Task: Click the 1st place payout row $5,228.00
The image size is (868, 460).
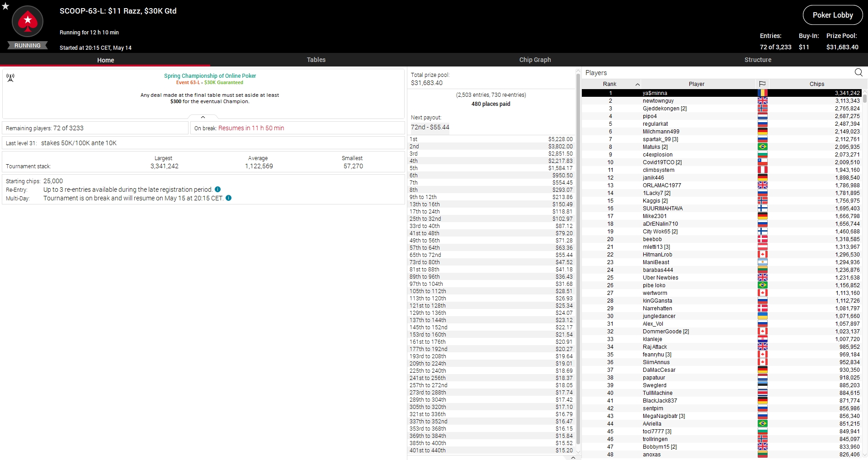Action: (491, 139)
